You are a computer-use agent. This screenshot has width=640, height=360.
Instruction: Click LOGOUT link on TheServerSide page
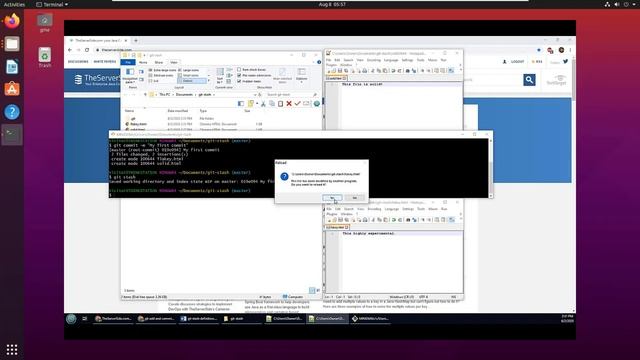[517, 62]
